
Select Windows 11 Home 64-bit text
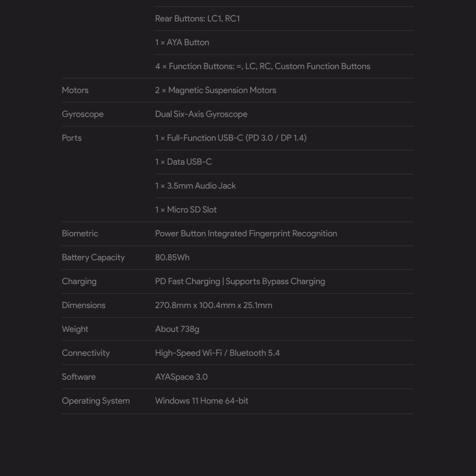(201, 401)
